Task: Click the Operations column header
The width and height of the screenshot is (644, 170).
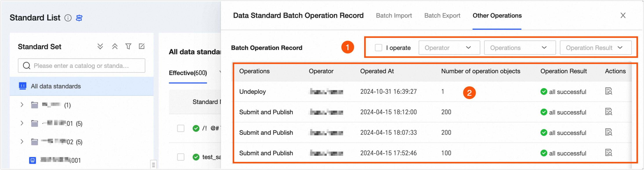Action: click(x=254, y=71)
